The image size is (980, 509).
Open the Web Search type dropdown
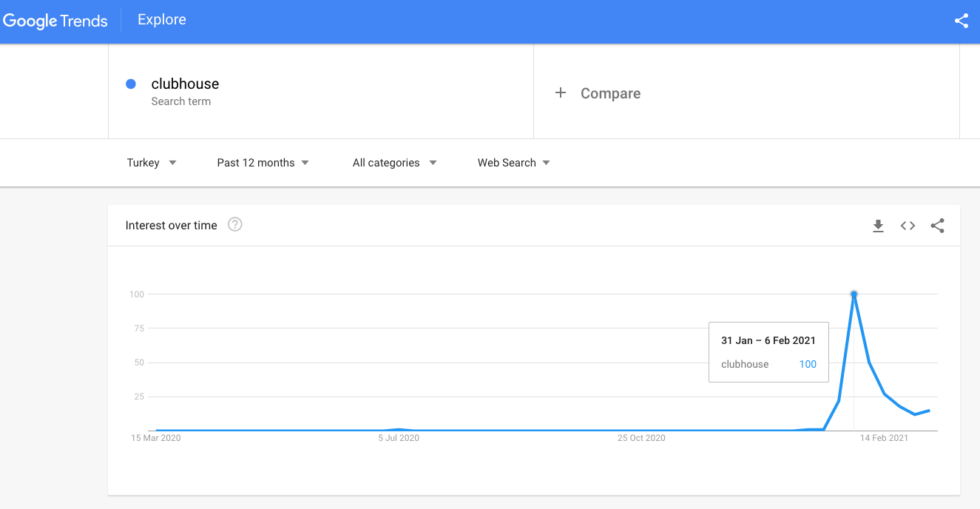point(514,163)
